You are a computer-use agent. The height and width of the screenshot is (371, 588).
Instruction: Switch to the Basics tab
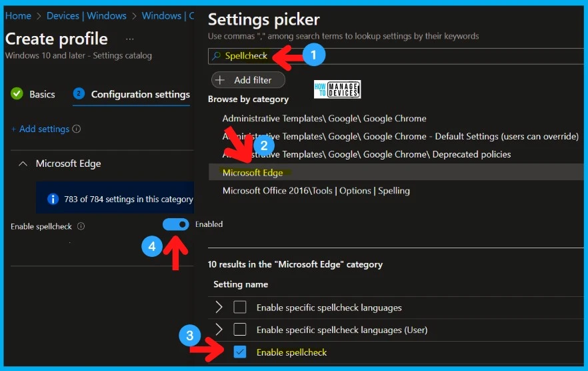pyautogui.click(x=42, y=94)
